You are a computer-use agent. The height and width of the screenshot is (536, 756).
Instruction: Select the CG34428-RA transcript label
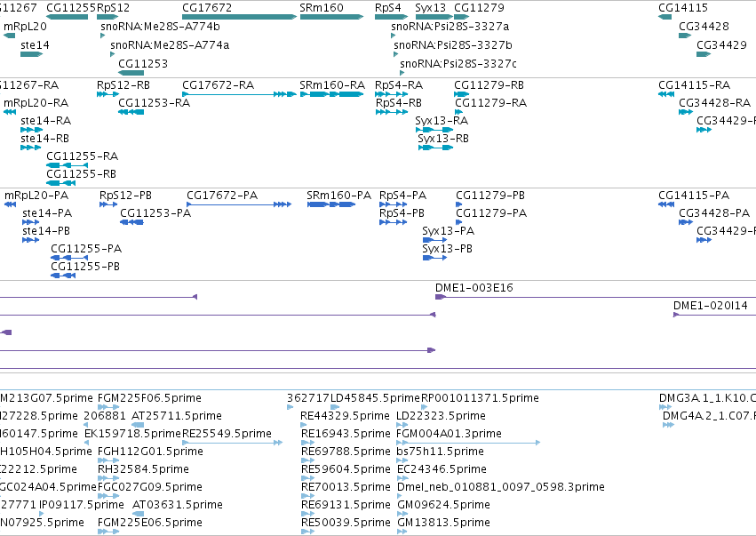(715, 103)
